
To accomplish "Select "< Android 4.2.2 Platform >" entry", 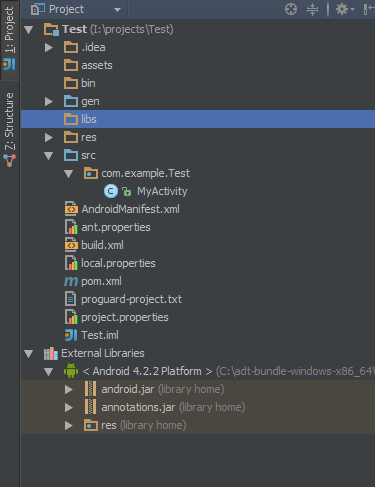I will [147, 371].
